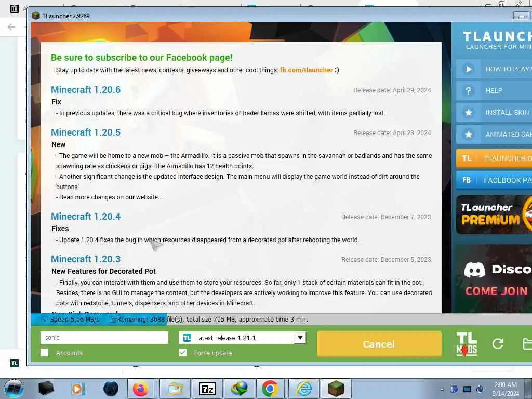The width and height of the screenshot is (532, 399).
Task: Click the TL icon in version dropdown
Action: tap(187, 338)
